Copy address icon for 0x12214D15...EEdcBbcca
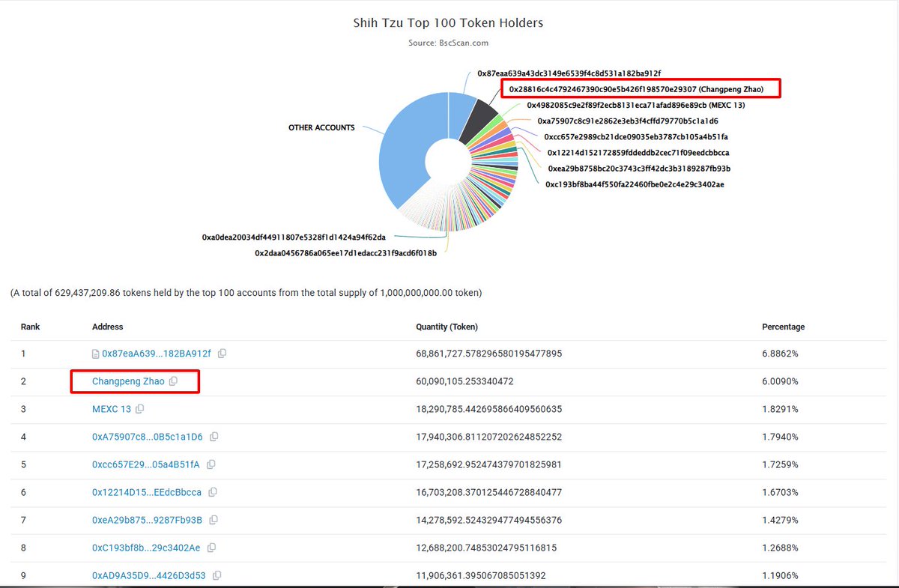Image resolution: width=899 pixels, height=588 pixels. point(212,492)
